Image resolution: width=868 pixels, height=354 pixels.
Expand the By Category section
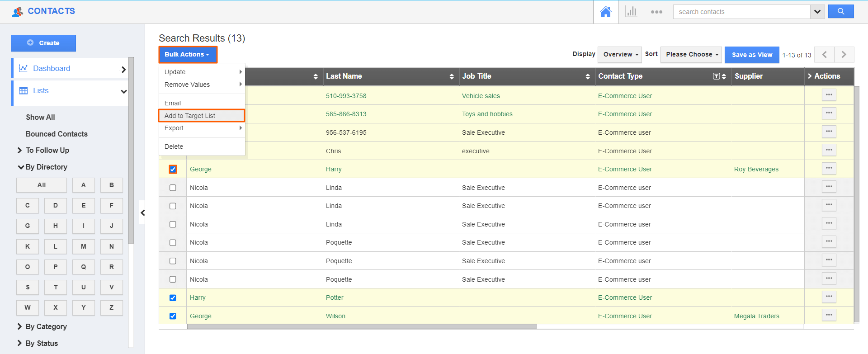[x=46, y=326]
